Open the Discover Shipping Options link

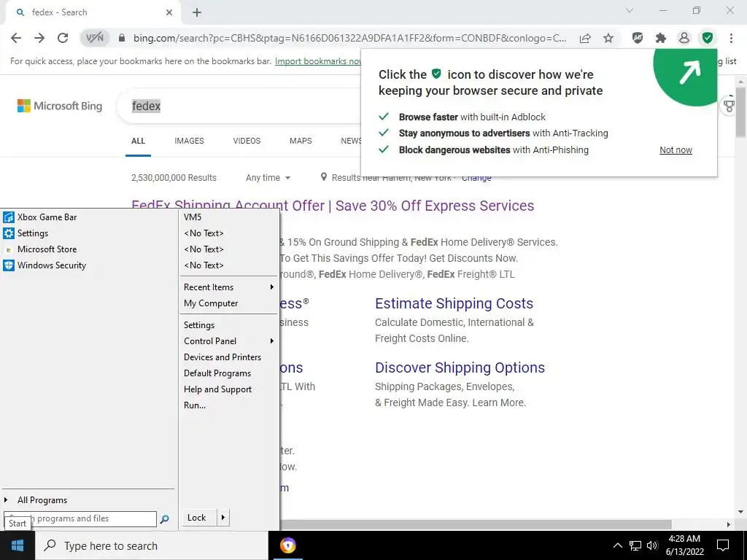point(460,367)
